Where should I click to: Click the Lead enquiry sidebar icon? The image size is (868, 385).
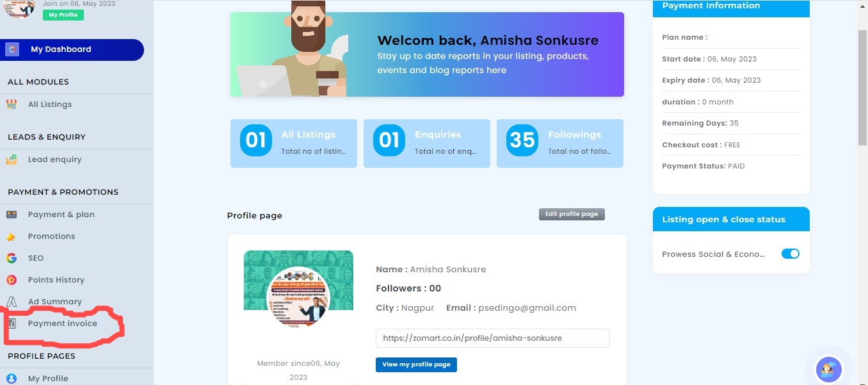click(x=12, y=160)
